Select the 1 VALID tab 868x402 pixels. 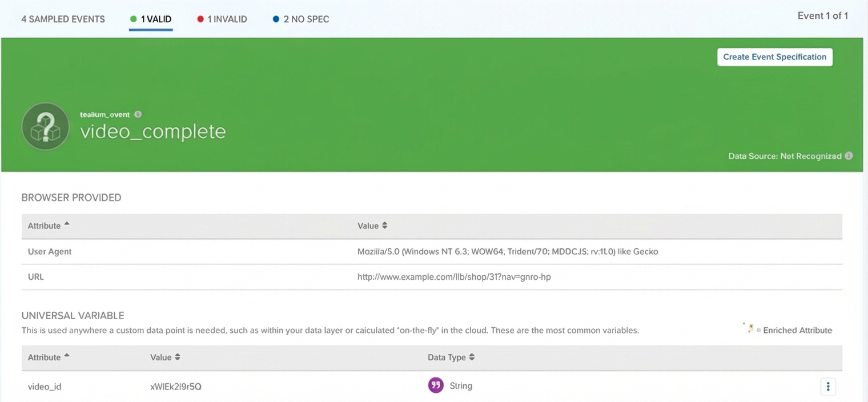click(151, 19)
